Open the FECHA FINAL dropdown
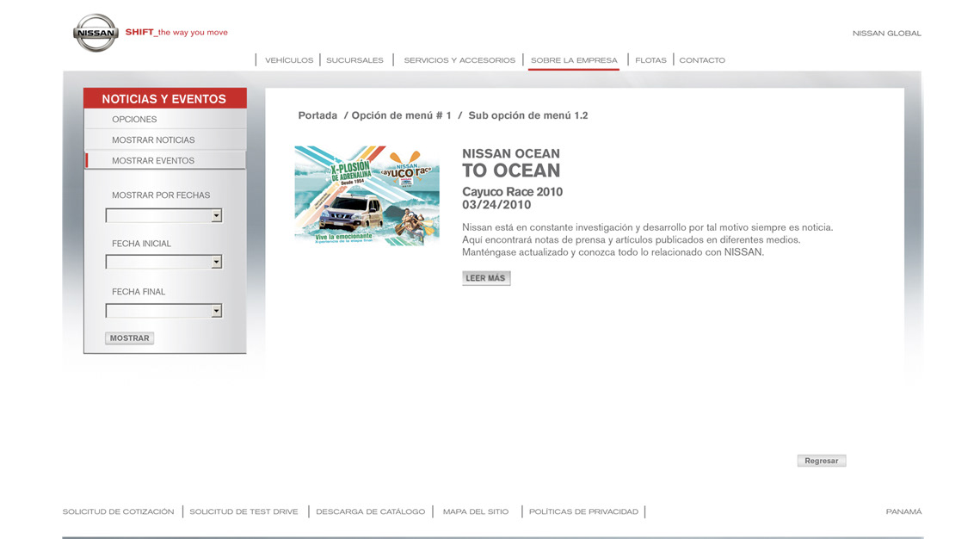Viewport: 980px width, 539px height. tap(163, 311)
